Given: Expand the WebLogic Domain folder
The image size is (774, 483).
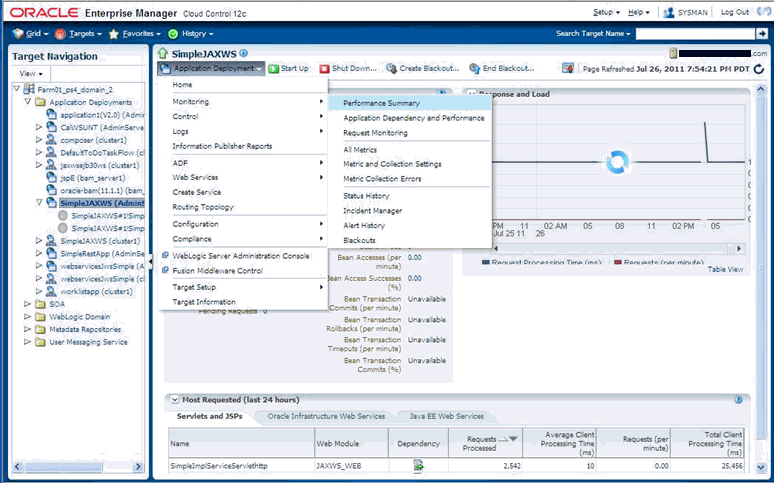Looking at the screenshot, I should click(x=27, y=317).
